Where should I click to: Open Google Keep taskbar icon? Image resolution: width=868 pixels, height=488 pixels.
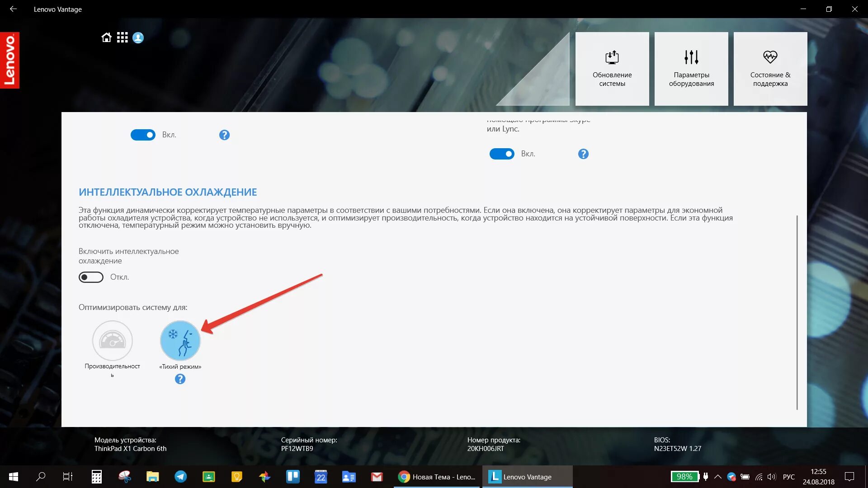pyautogui.click(x=237, y=477)
